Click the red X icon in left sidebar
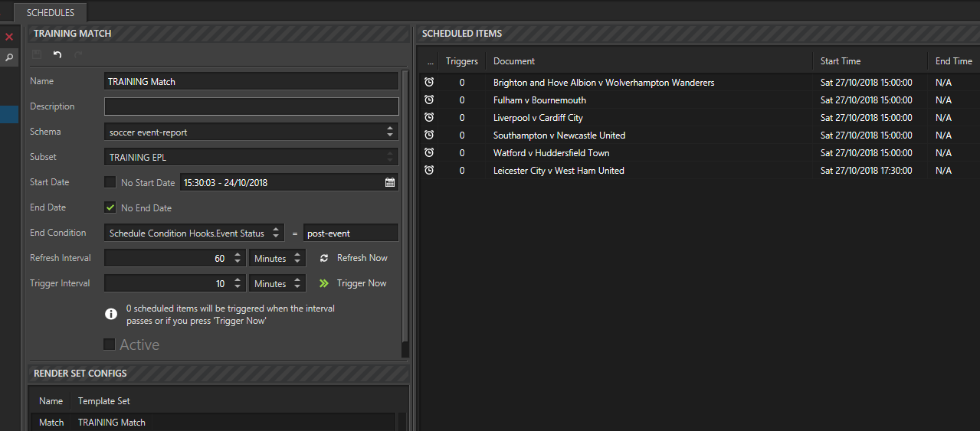This screenshot has height=431, width=980. (x=9, y=37)
